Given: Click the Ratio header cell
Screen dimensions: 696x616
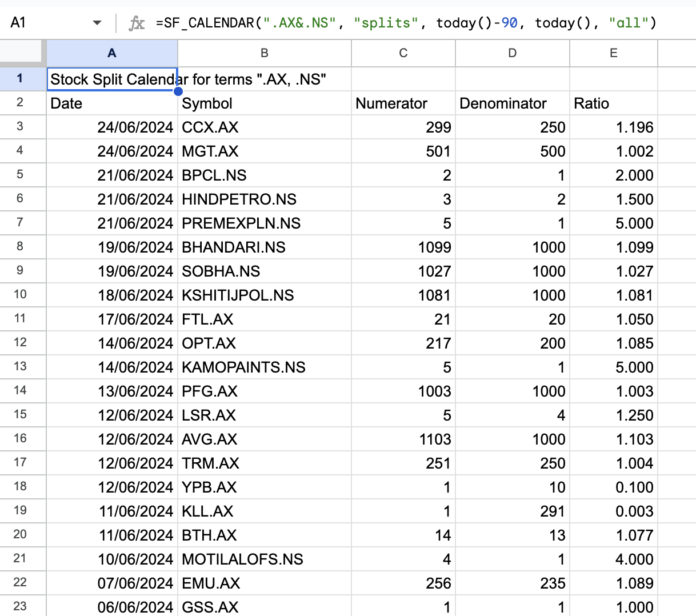Looking at the screenshot, I should tap(614, 103).
